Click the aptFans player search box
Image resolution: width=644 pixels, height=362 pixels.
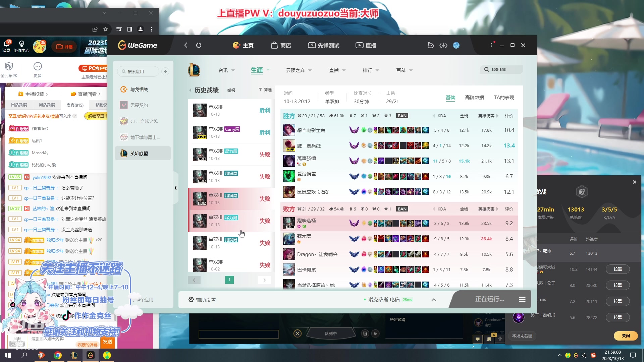point(501,69)
